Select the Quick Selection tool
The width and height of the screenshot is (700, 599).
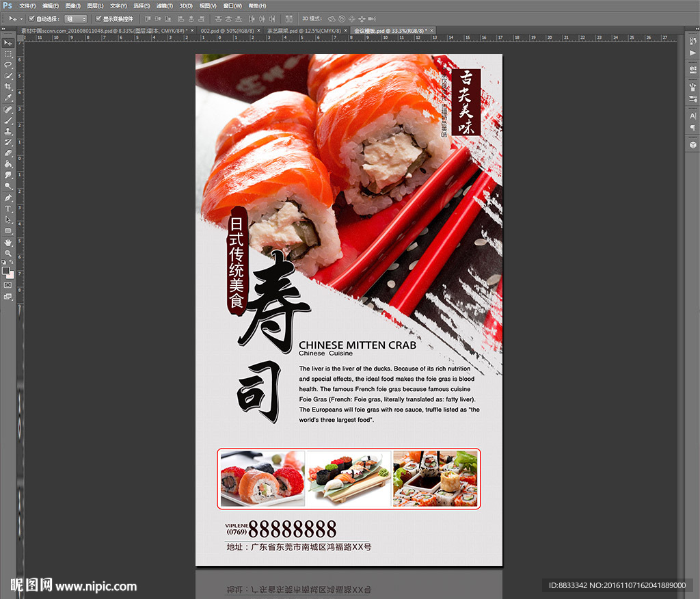pos(8,77)
